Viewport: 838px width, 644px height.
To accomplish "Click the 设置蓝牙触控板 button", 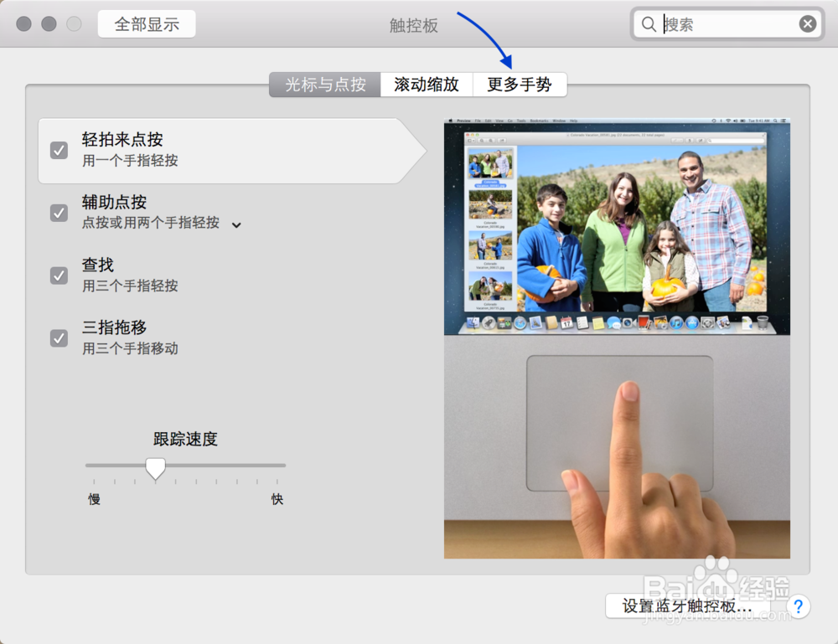I will (687, 606).
